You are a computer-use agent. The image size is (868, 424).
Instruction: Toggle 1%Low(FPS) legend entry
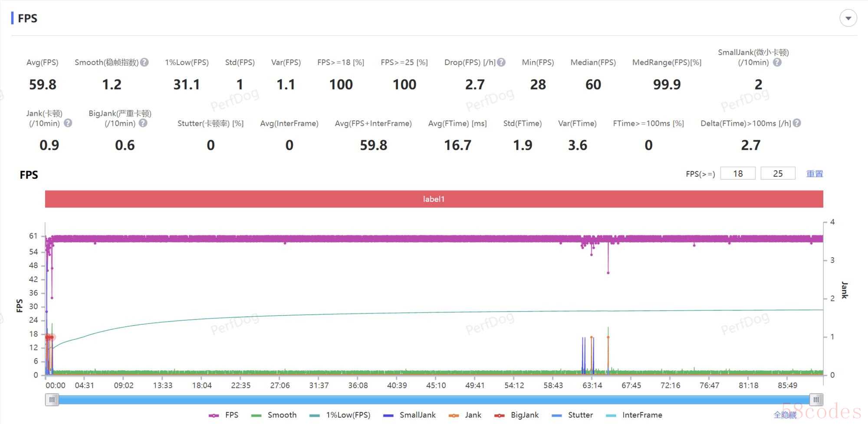click(340, 415)
